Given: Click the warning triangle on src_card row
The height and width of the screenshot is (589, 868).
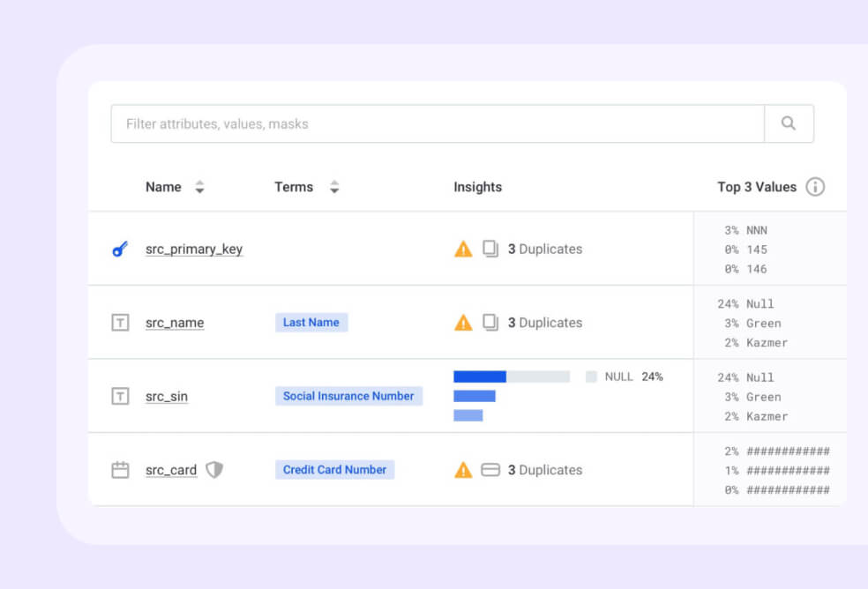Looking at the screenshot, I should coord(462,470).
